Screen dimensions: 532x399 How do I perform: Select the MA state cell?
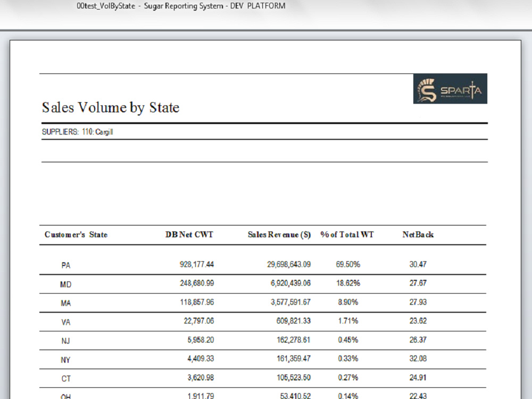click(x=66, y=303)
